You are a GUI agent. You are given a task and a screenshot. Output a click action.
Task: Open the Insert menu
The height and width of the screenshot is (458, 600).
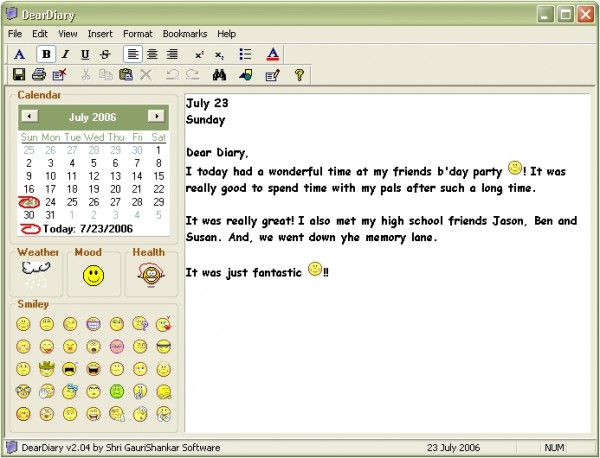[x=100, y=34]
